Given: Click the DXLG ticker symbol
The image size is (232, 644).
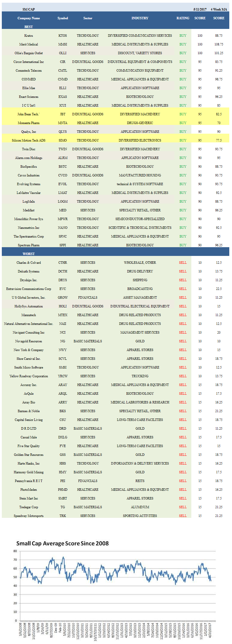Looking at the screenshot, I should coord(63,437).
